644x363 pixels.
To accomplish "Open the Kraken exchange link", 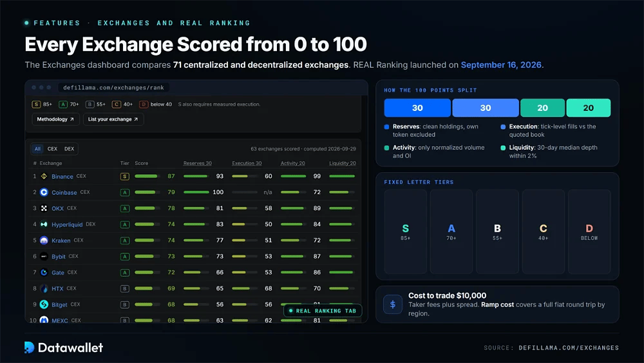I will (61, 240).
